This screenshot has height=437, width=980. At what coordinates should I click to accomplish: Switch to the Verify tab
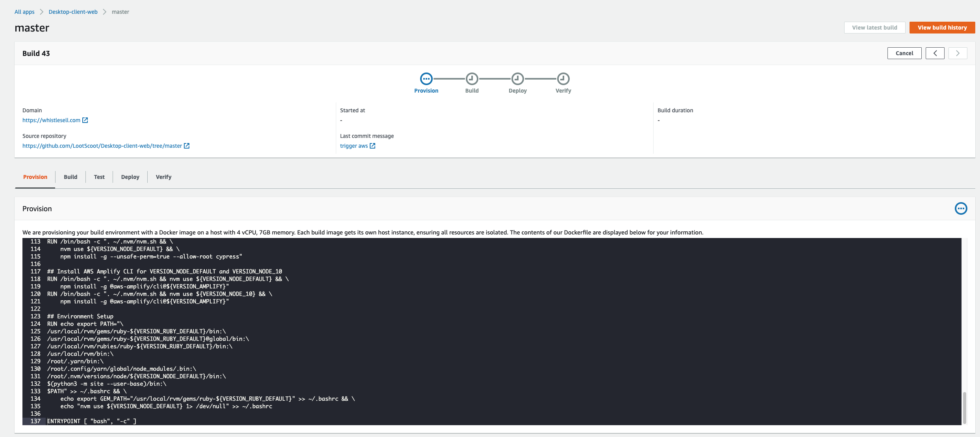click(163, 177)
